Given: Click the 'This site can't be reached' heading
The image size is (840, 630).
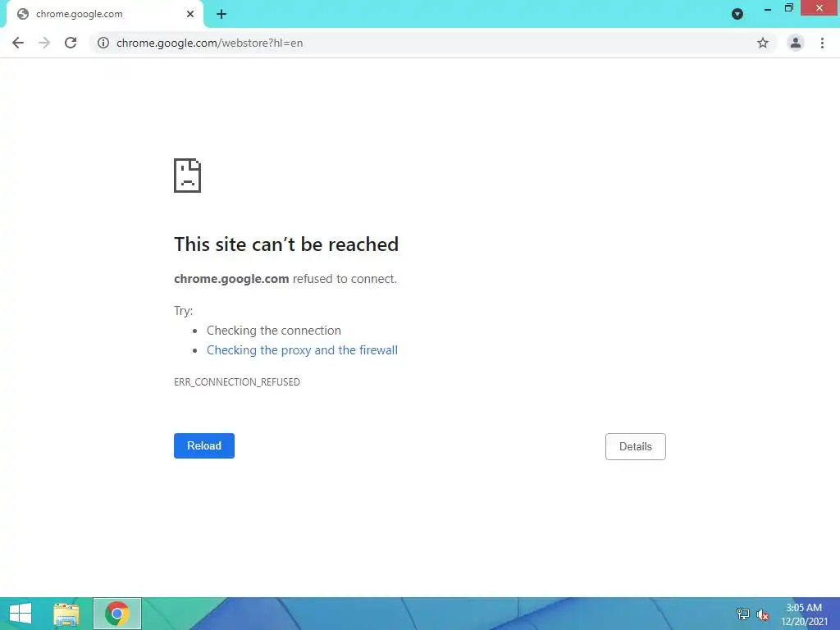Looking at the screenshot, I should point(286,244).
